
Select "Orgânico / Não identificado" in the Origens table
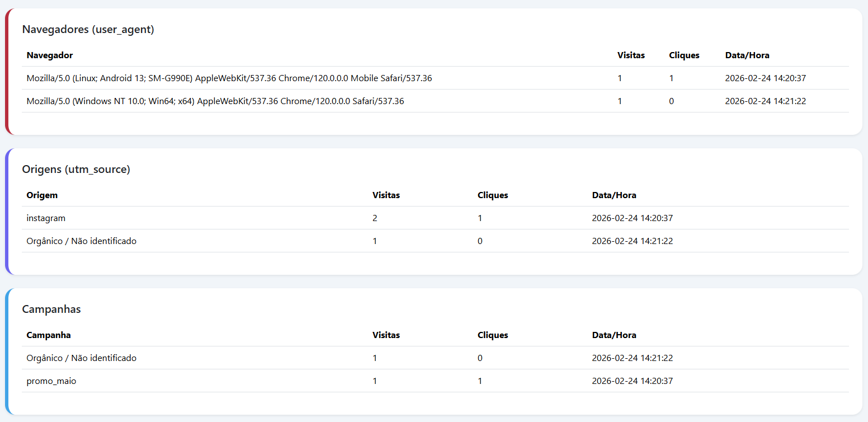point(81,241)
